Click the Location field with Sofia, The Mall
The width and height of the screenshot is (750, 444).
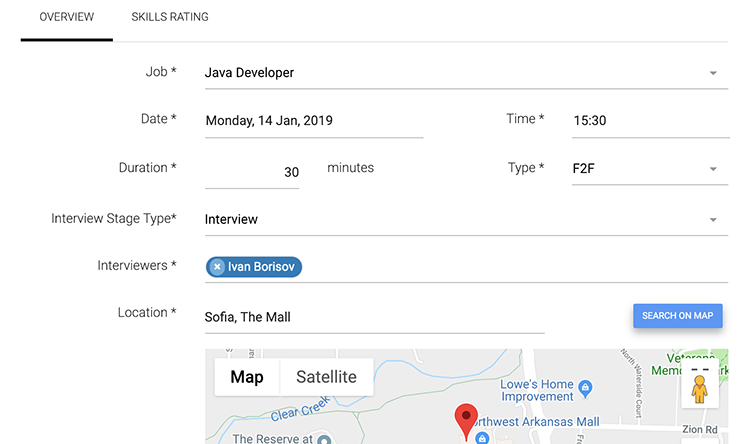coord(374,317)
